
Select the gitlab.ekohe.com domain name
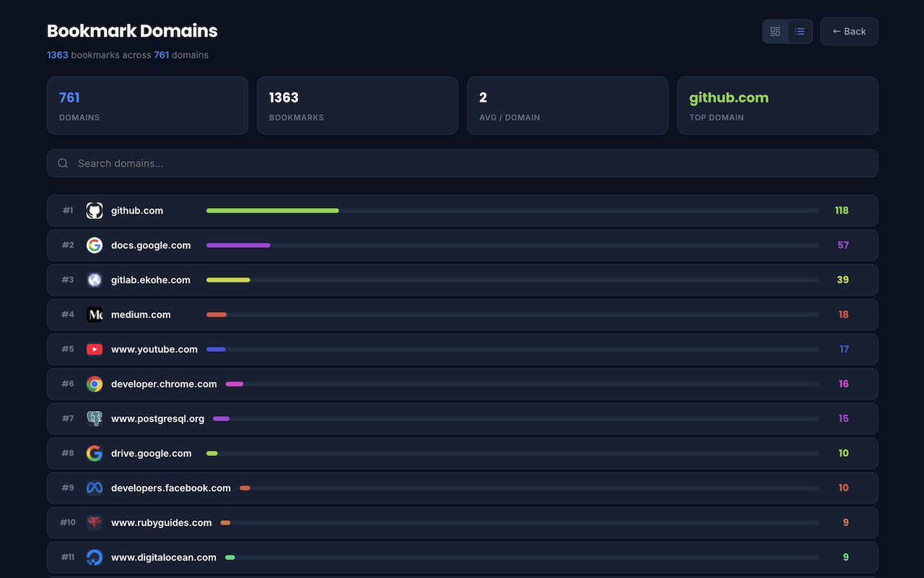(151, 280)
